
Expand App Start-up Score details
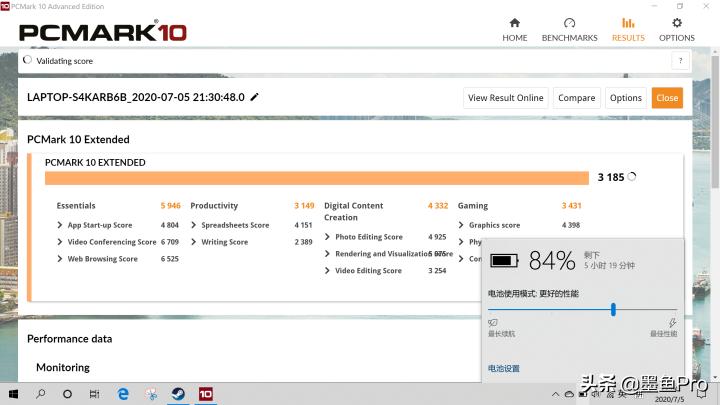point(60,225)
